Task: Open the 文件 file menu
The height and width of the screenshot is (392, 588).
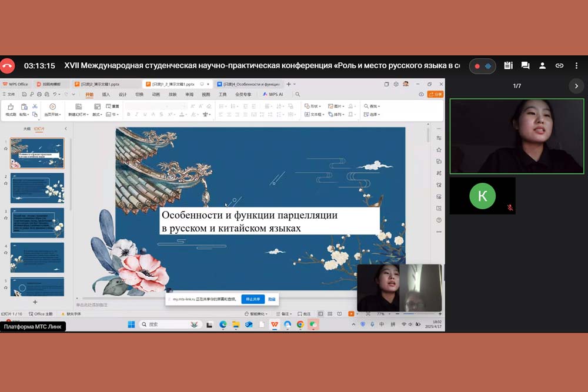Action: (x=9, y=95)
